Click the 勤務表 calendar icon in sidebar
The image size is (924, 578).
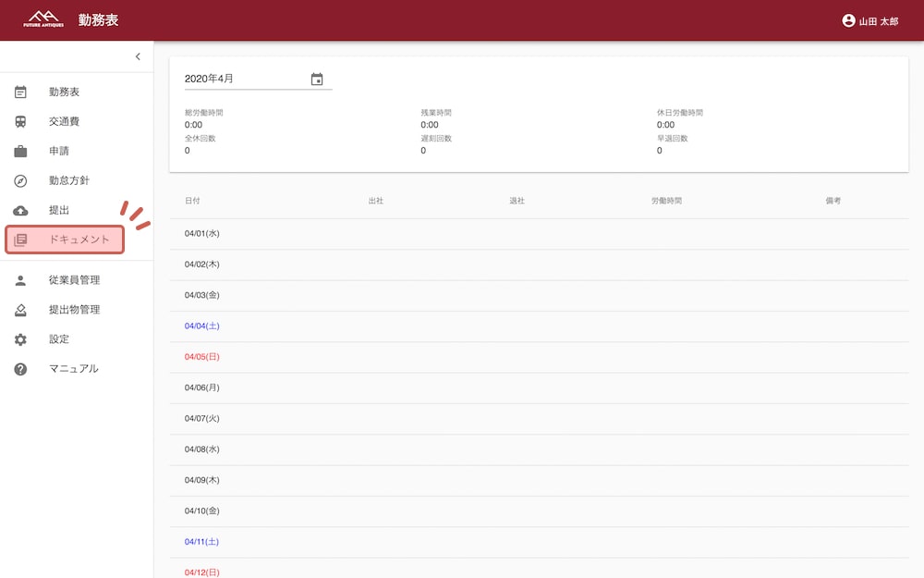pos(20,92)
